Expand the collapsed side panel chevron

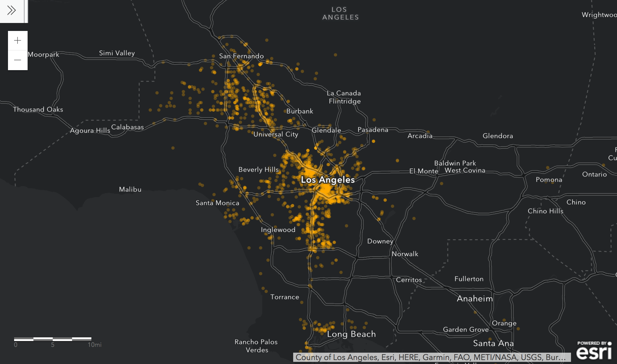(12, 11)
